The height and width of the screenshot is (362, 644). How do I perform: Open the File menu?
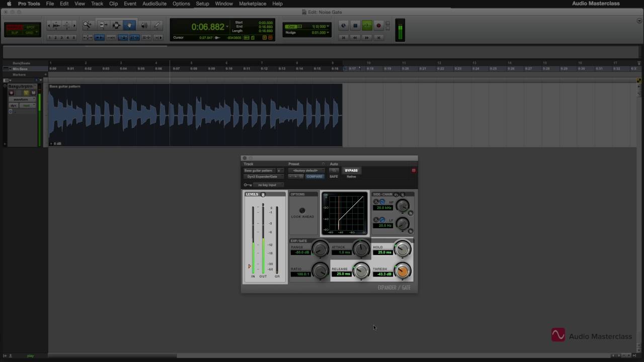point(50,4)
